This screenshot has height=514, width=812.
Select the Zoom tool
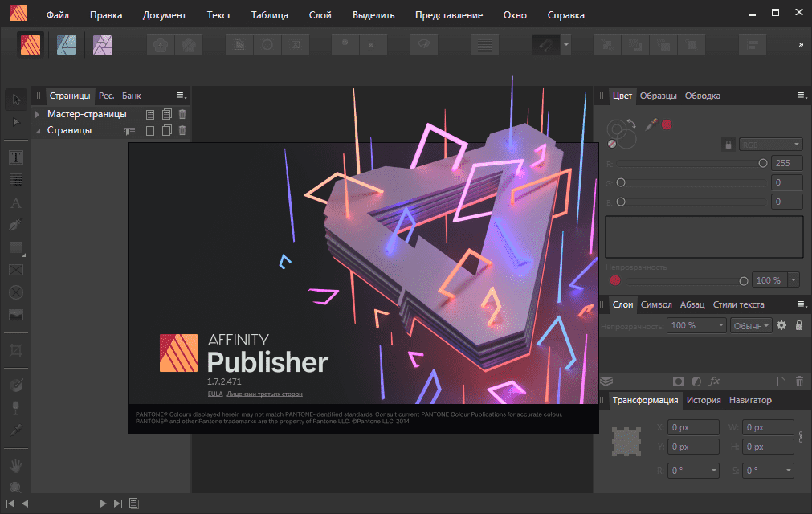coord(16,487)
